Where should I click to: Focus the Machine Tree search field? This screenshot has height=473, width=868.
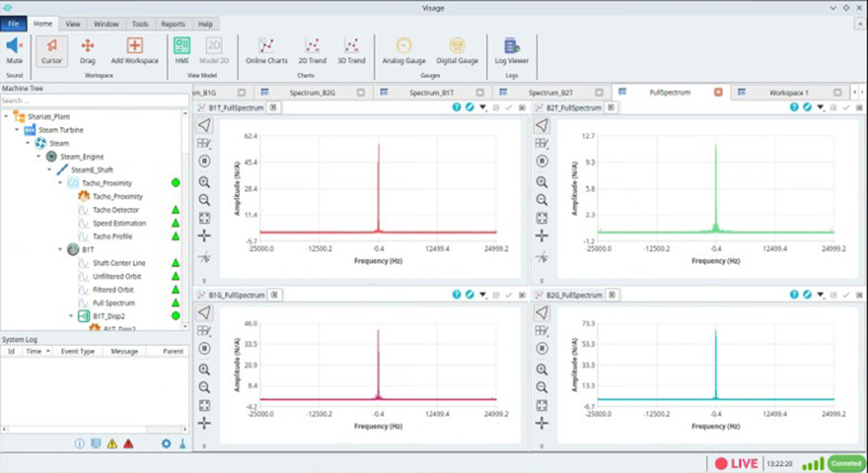click(94, 100)
